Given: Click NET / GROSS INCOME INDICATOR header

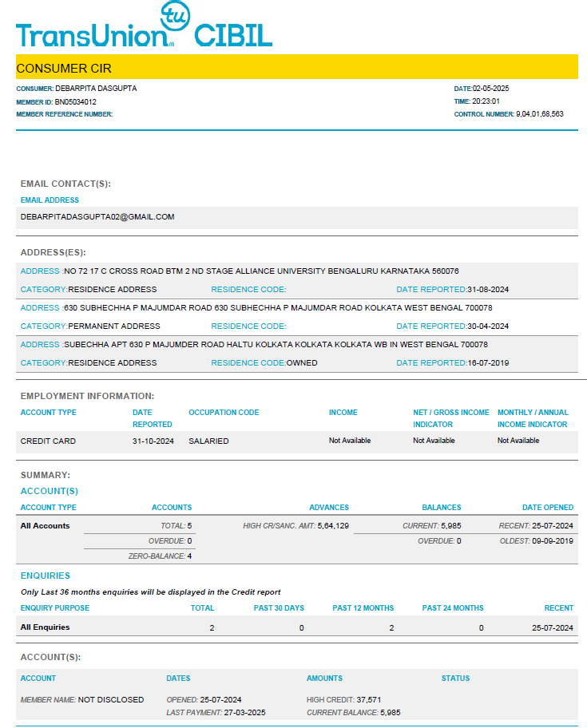Looking at the screenshot, I should [451, 418].
